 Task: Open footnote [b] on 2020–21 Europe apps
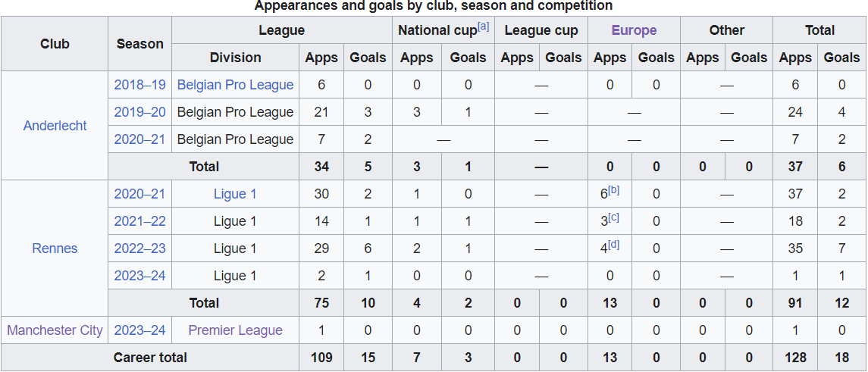click(x=613, y=190)
